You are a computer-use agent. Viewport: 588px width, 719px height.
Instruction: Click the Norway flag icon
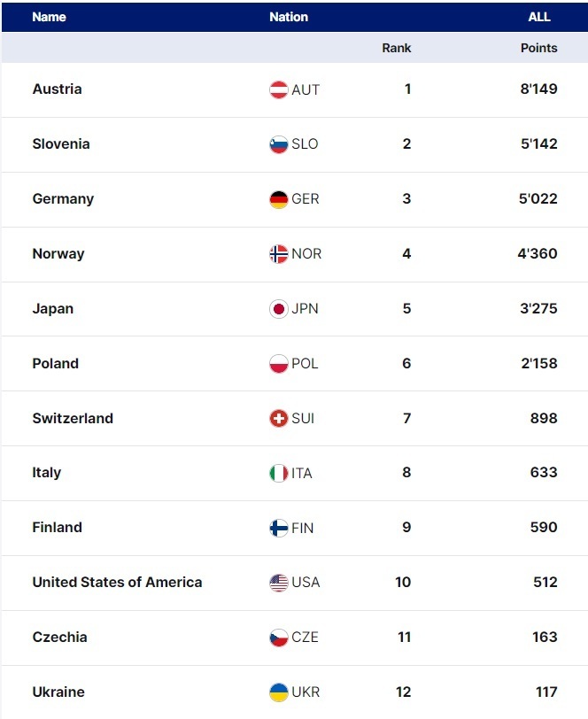coord(279,254)
